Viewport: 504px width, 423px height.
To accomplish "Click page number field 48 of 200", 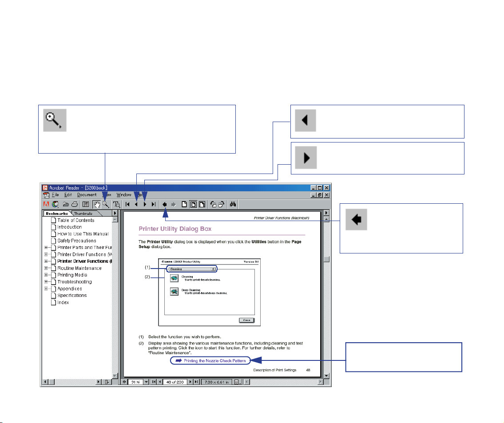I will tap(175, 382).
